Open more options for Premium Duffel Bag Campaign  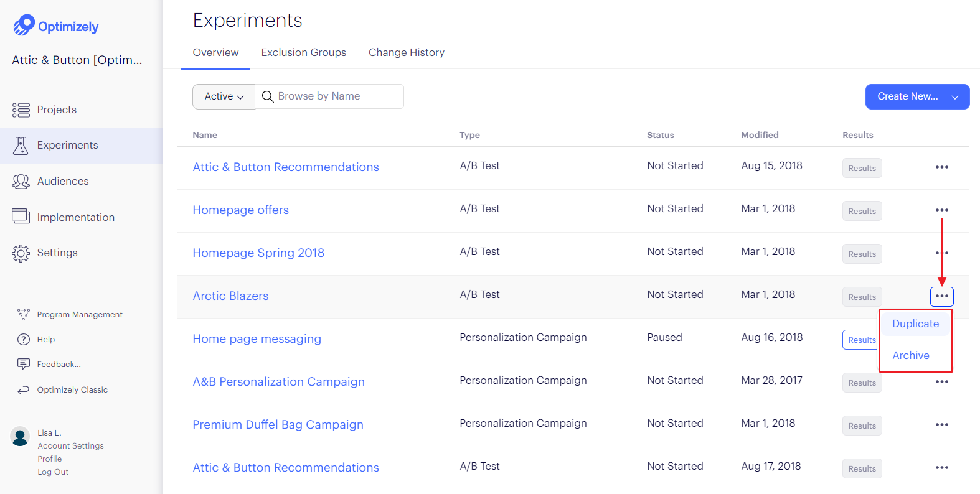942,425
